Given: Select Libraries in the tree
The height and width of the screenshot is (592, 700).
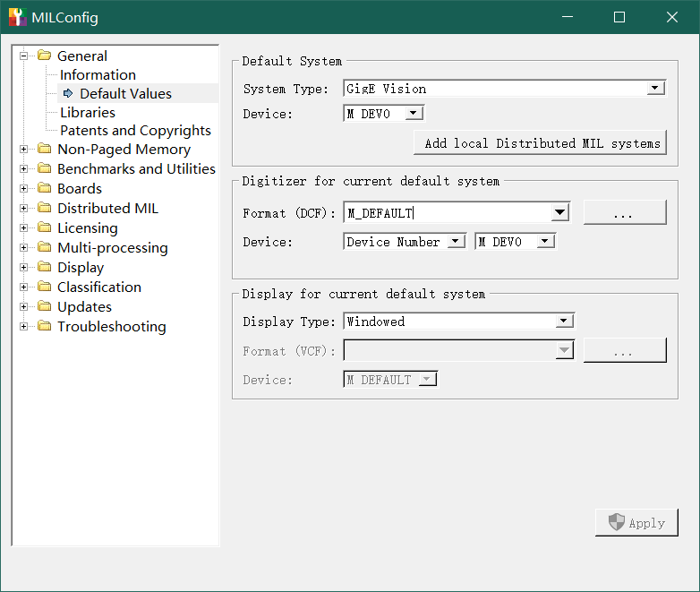Looking at the screenshot, I should 88,112.
